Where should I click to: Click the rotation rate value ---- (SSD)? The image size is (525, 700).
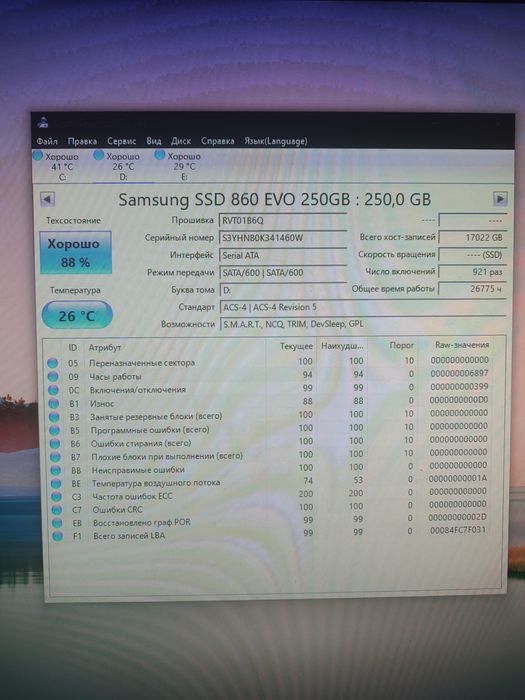pyautogui.click(x=472, y=255)
